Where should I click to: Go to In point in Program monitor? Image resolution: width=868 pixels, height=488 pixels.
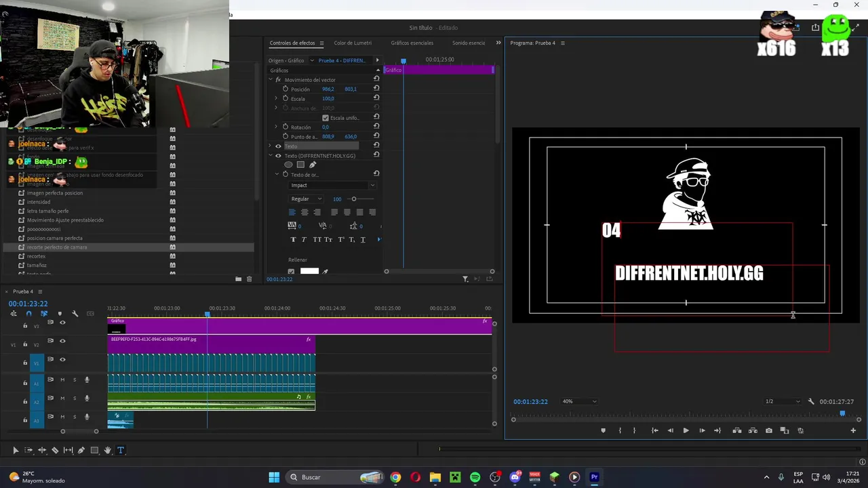coord(654,430)
